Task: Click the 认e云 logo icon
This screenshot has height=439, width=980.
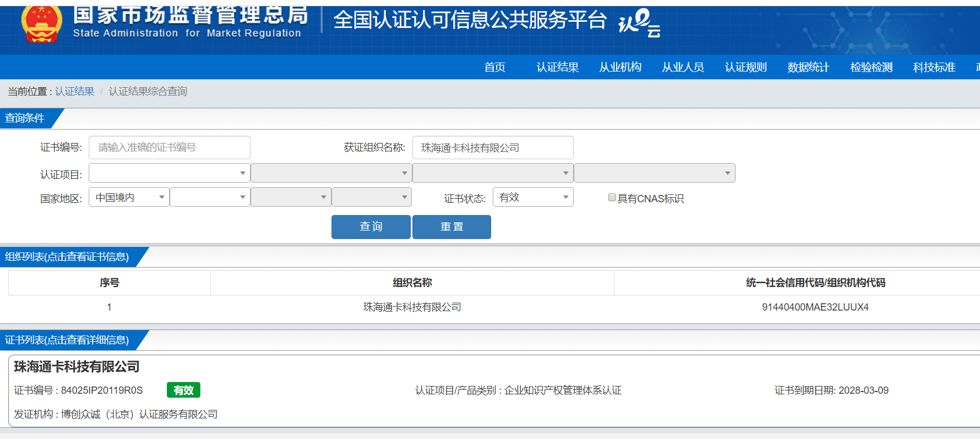Action: (640, 22)
